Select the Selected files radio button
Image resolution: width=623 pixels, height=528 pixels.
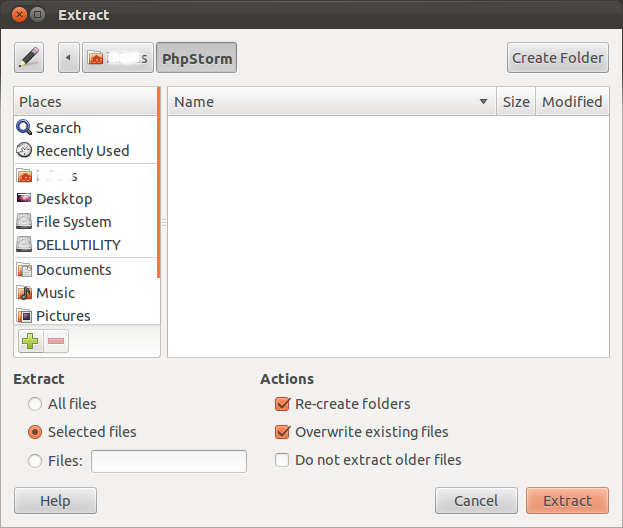tap(35, 432)
